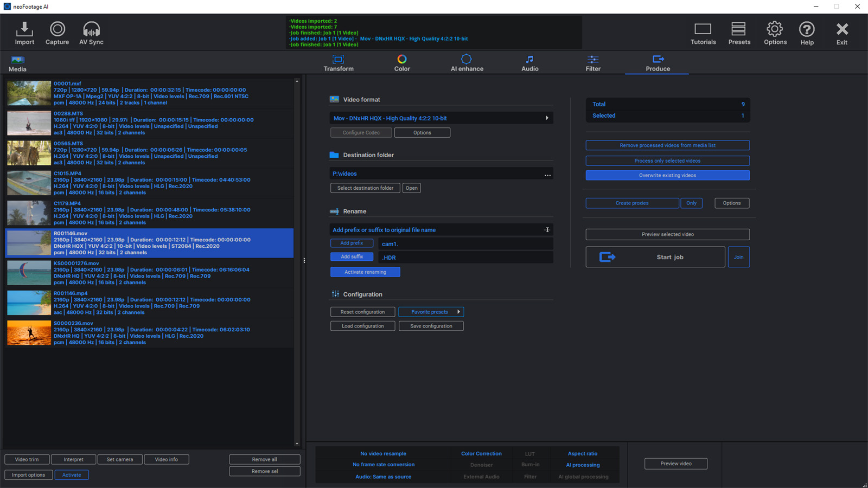Click video format Options button
The image size is (868, 488).
click(422, 132)
